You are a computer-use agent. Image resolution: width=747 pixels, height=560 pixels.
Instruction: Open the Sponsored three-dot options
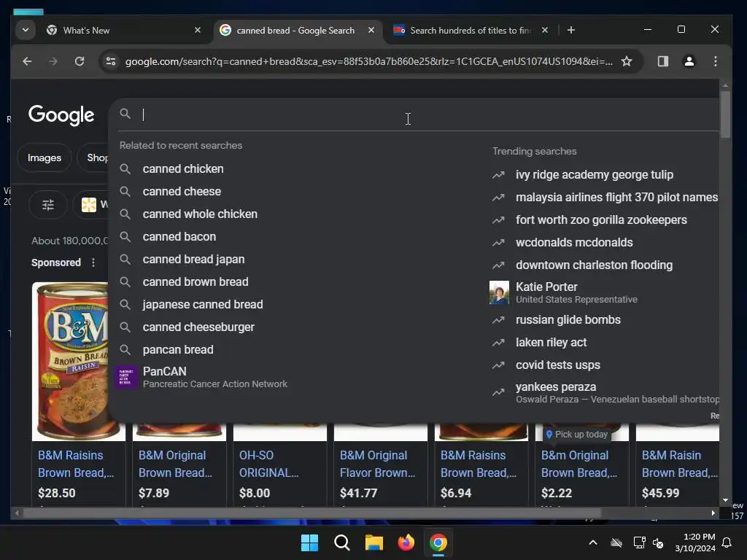[x=93, y=262]
